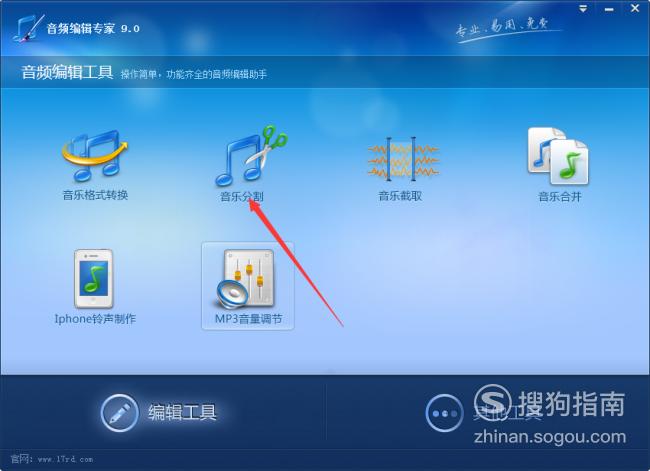The width and height of the screenshot is (650, 471).
Task: Click the 音乐截取 text label
Action: 400,196
